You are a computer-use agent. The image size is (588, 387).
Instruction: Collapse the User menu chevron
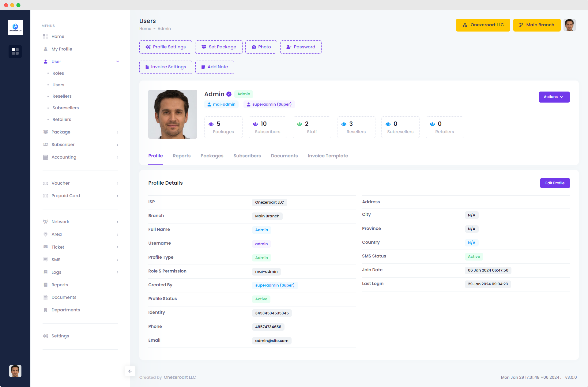(x=117, y=62)
